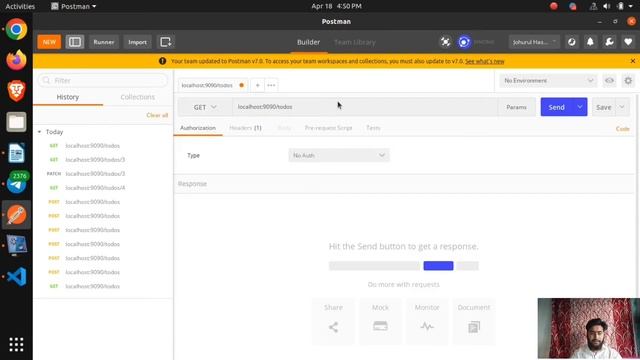Open notifications bell
This screenshot has width=640, height=360.
(590, 42)
